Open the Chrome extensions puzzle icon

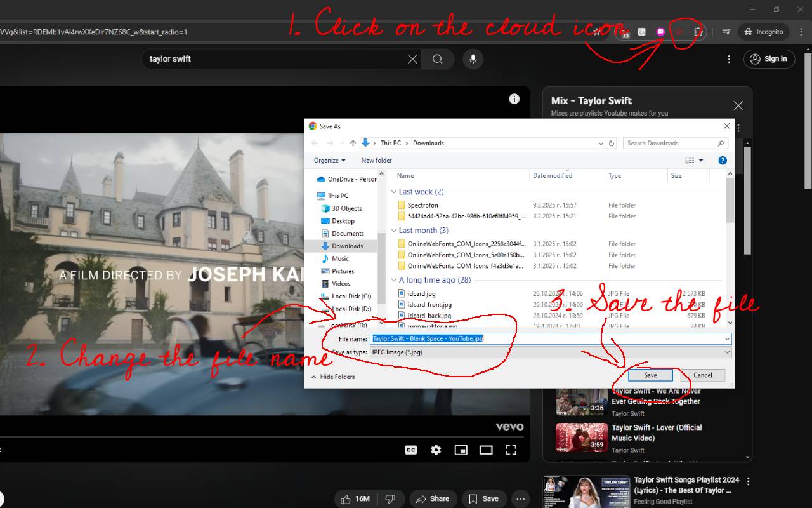tap(698, 32)
